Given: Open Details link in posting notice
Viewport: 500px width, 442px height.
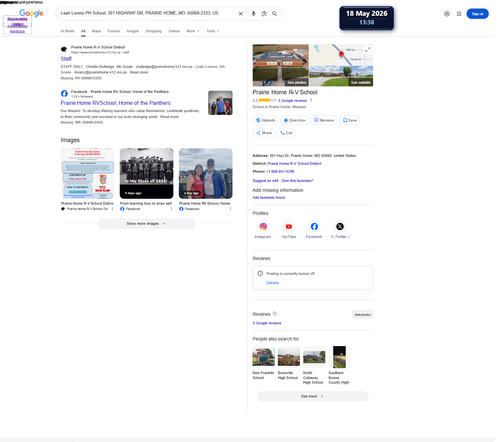Looking at the screenshot, I should click(272, 283).
